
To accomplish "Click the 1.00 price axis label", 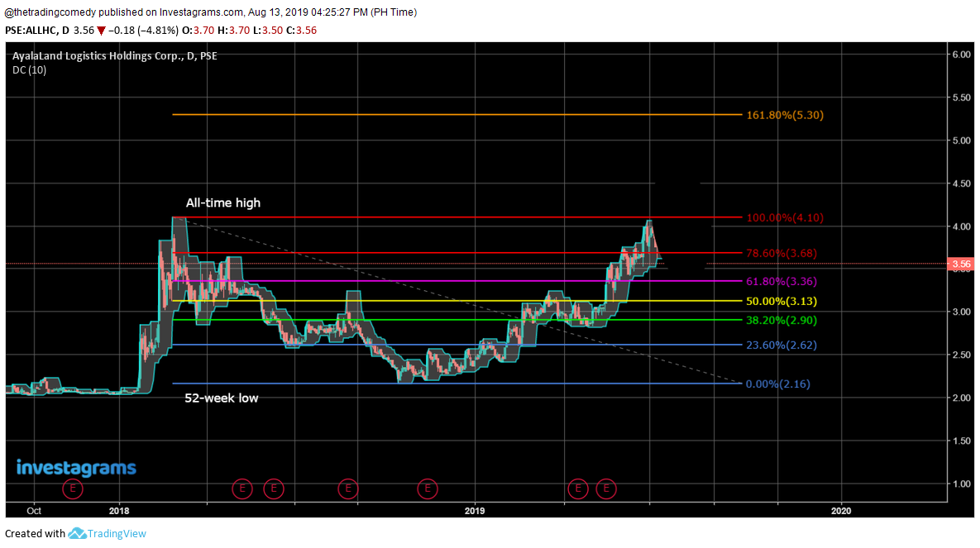I will pos(961,484).
